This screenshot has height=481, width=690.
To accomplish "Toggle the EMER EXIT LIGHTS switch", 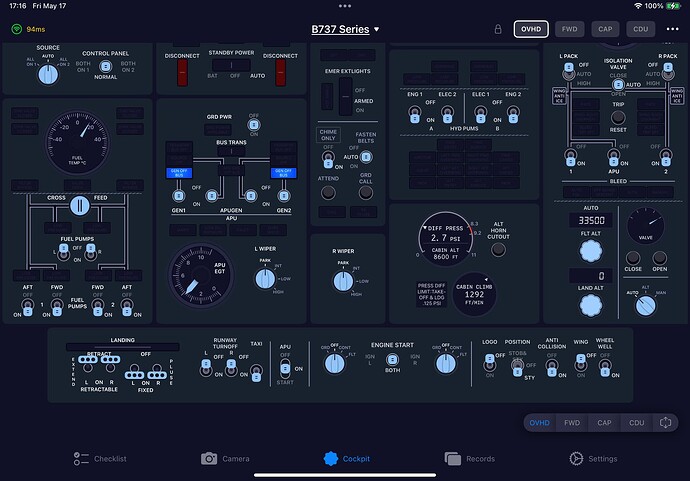I will point(345,96).
